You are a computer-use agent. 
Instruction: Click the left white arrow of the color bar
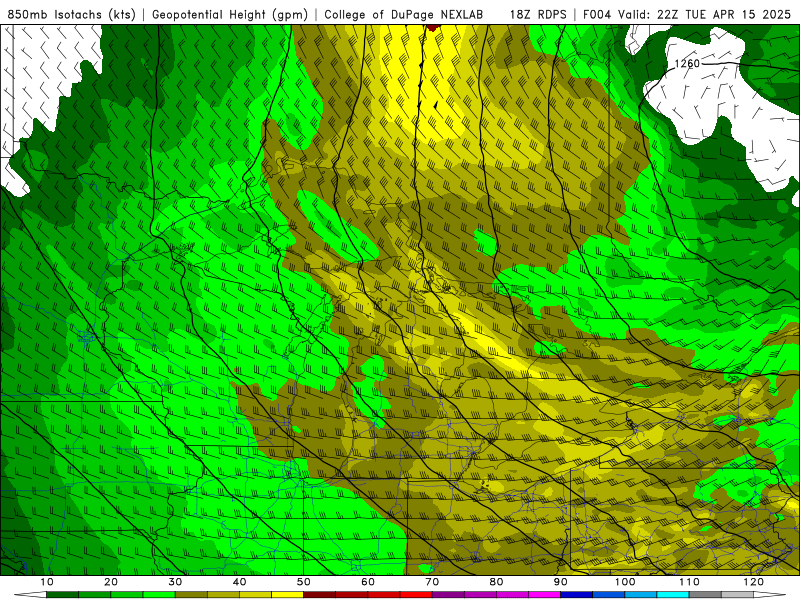tap(30, 595)
